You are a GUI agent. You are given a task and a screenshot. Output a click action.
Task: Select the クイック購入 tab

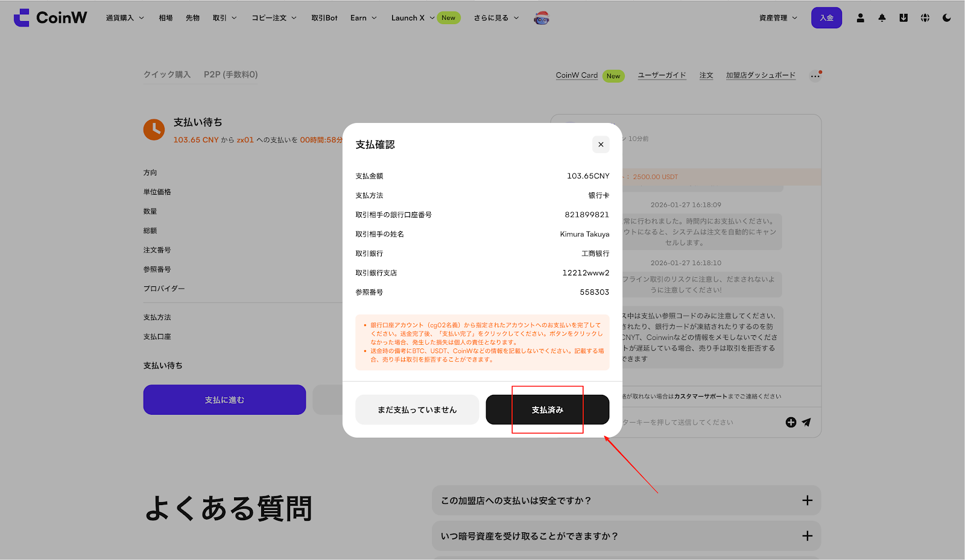coord(167,75)
